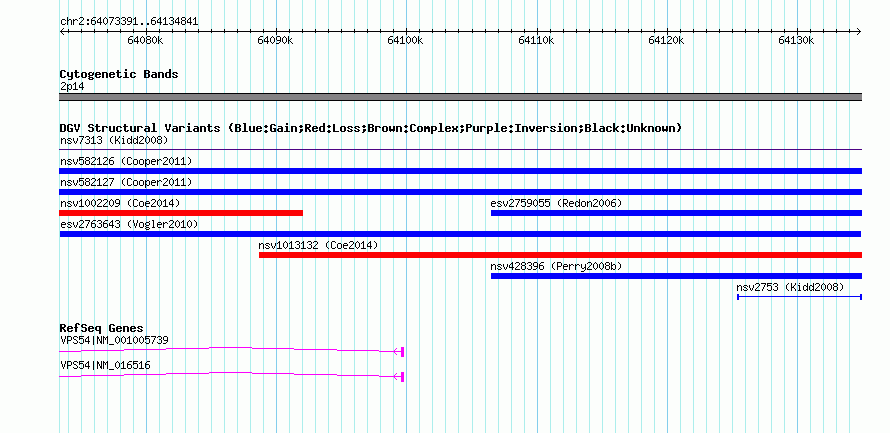890x433 pixels.
Task: Click the chr2:64073391..64134841 coordinate text
Action: click(x=129, y=22)
